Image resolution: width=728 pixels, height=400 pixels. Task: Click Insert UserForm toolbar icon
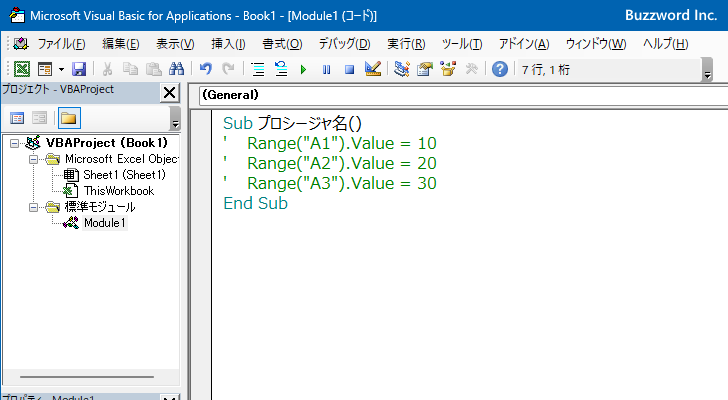coord(45,69)
